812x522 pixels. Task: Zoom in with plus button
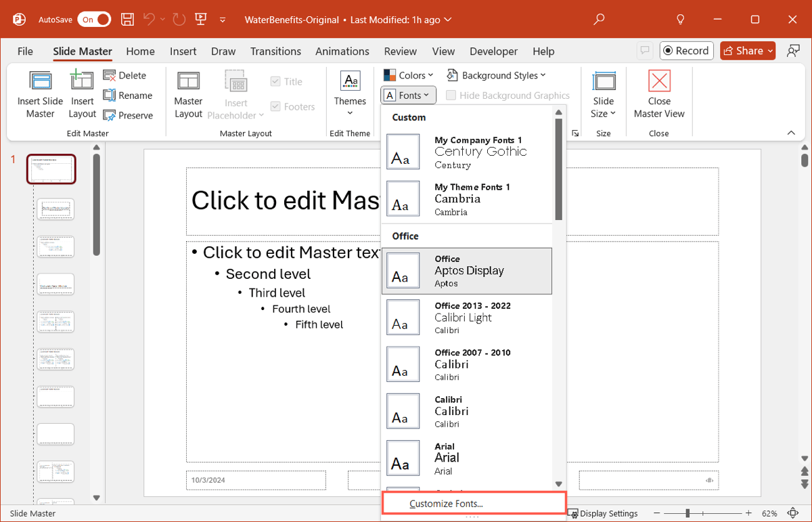(749, 513)
